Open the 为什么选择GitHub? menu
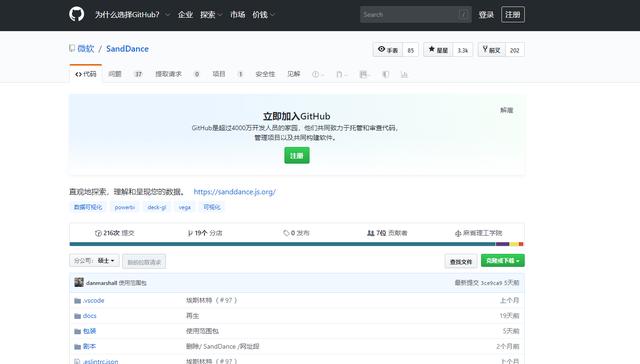 coord(132,15)
